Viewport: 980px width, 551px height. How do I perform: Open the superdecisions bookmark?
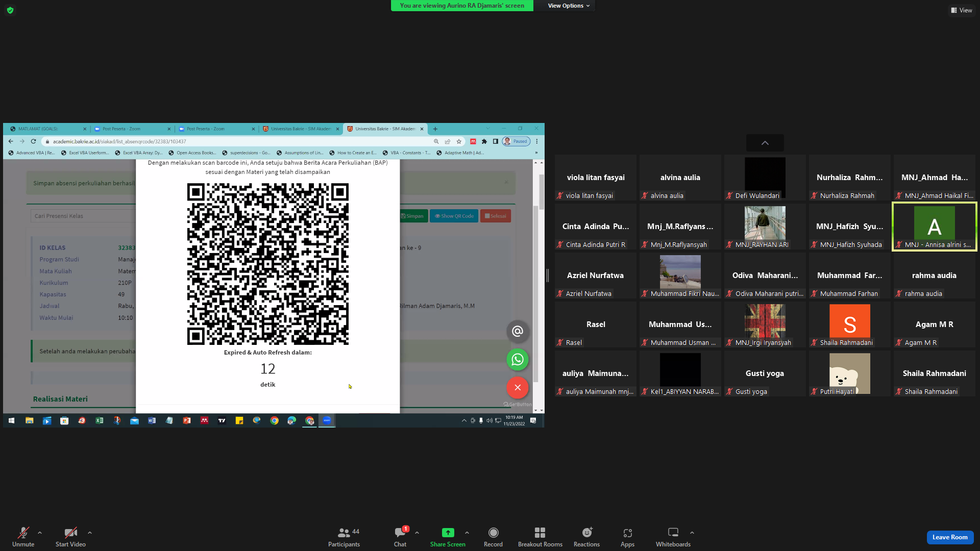click(246, 153)
